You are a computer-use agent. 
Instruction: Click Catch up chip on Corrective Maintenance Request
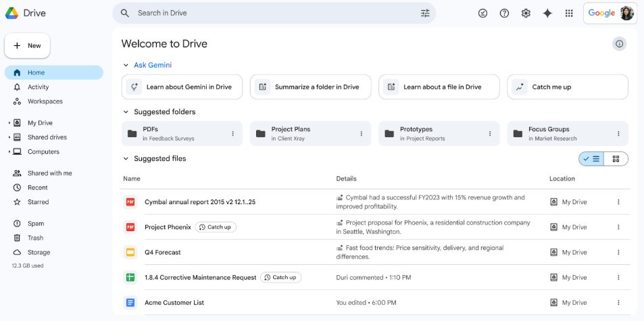coord(281,278)
